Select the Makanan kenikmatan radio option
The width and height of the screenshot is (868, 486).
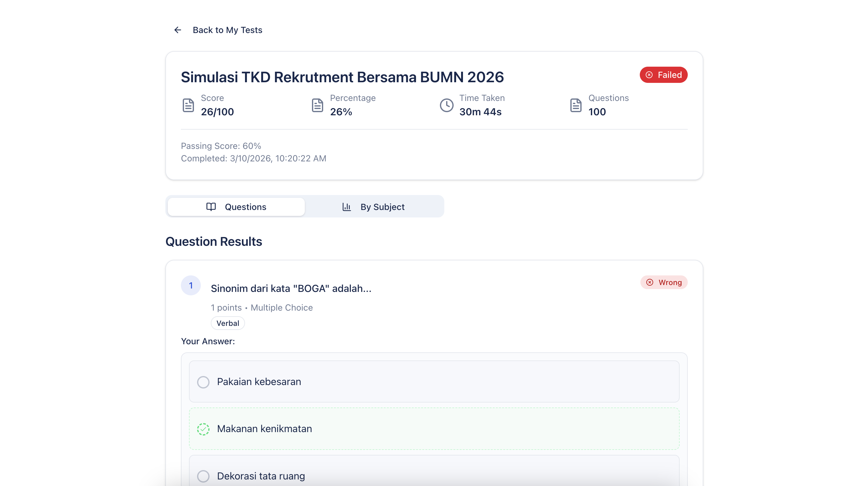click(203, 429)
